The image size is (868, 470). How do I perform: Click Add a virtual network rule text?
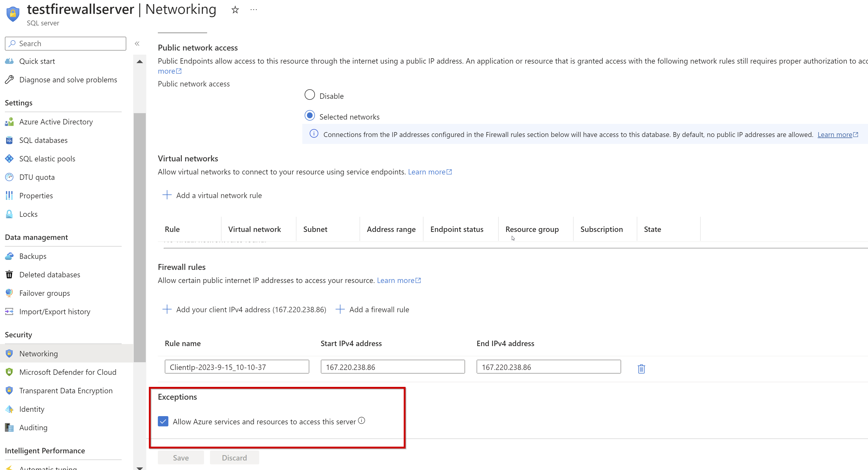219,195
